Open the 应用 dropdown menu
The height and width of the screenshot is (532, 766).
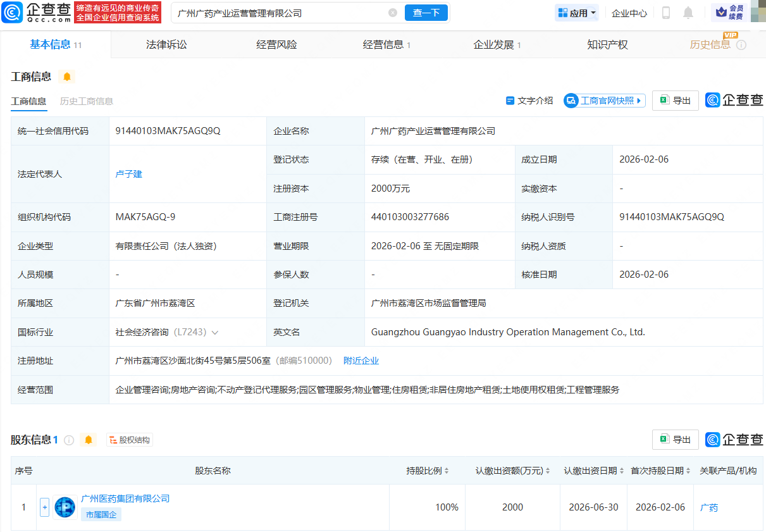576,13
